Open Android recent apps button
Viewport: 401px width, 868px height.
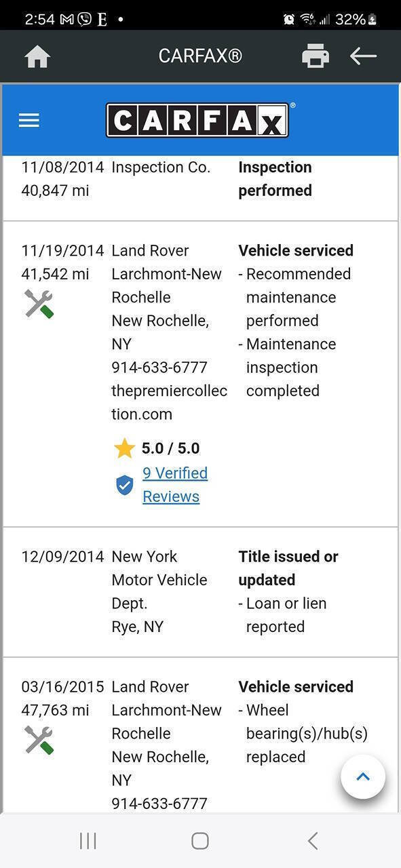pos(88,841)
